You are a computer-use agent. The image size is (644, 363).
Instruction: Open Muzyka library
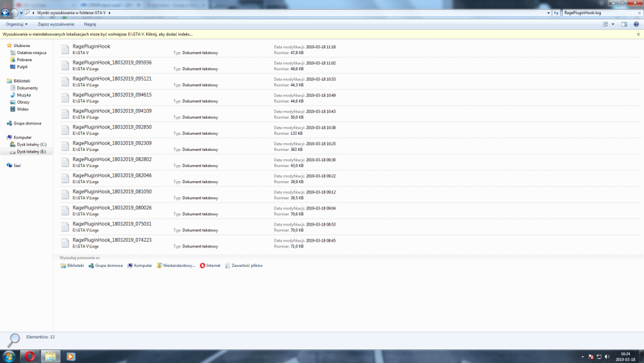pyautogui.click(x=24, y=95)
